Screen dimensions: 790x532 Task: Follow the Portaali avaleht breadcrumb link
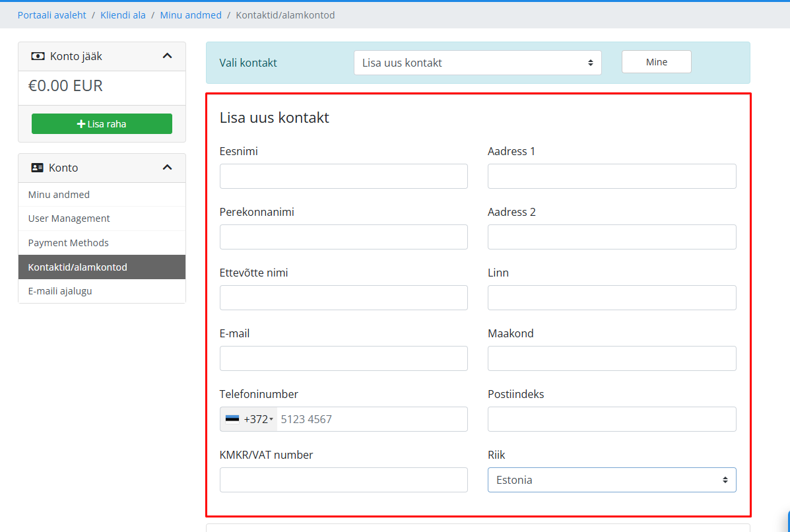point(51,15)
